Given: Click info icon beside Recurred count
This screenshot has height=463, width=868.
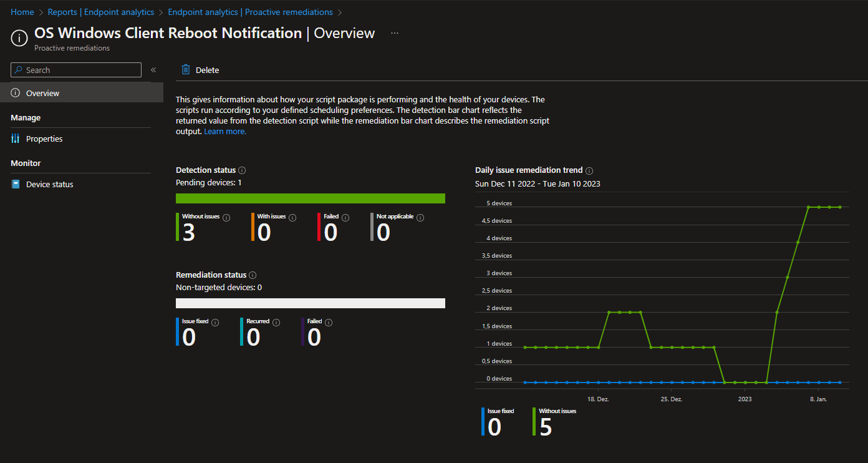Looking at the screenshot, I should 276,323.
